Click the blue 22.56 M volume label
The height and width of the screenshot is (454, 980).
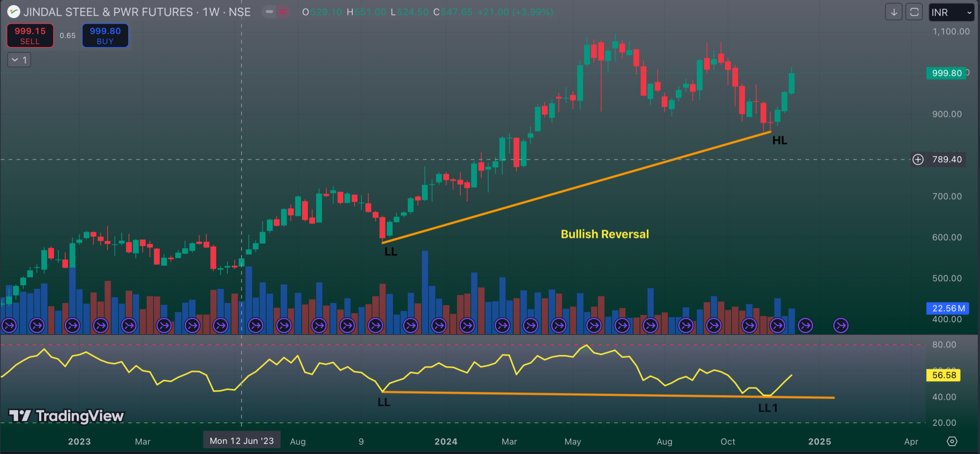[x=948, y=308]
